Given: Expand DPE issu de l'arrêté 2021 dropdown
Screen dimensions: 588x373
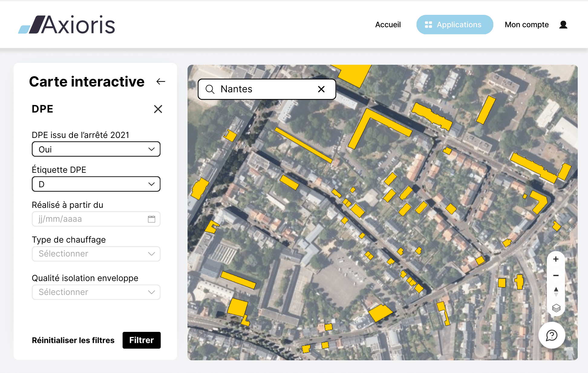Looking at the screenshot, I should (96, 149).
